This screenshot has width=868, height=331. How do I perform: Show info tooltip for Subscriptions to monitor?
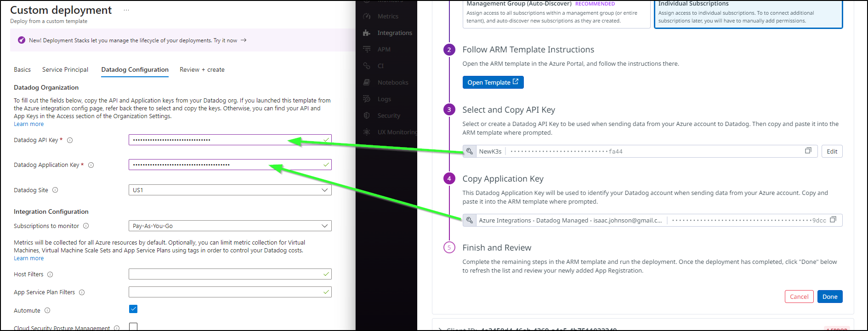tap(86, 226)
